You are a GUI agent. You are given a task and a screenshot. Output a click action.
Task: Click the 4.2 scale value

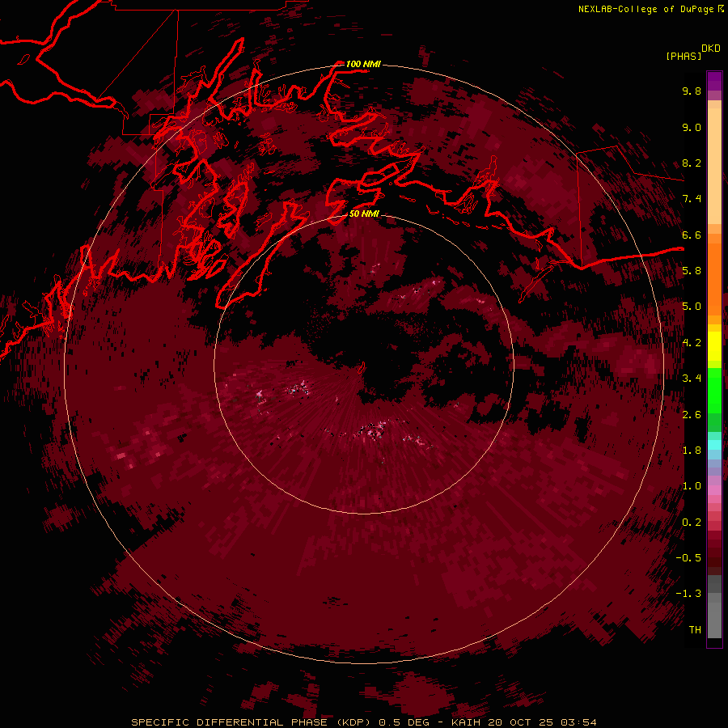coord(692,343)
